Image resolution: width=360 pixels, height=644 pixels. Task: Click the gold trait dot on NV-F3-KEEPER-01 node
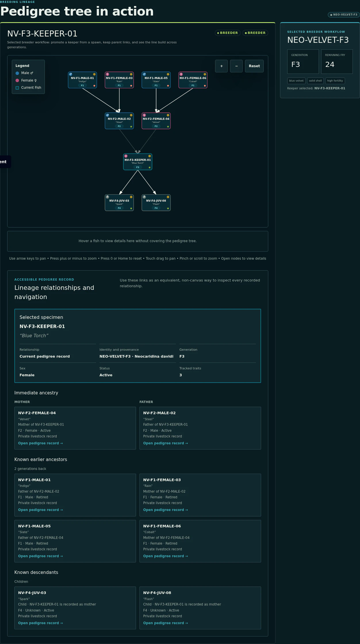[x=150, y=156]
